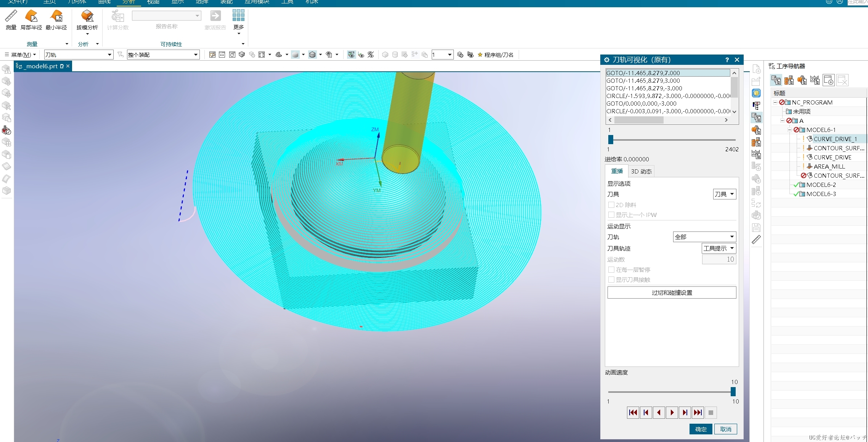Select the CURVE_DRIVE_1 operation
The width and height of the screenshot is (868, 442).
click(x=835, y=139)
